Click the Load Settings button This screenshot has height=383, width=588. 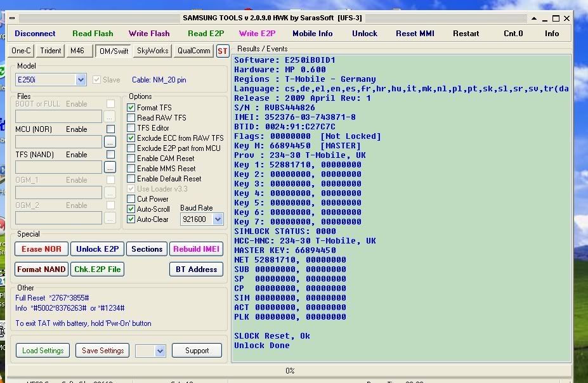(x=42, y=351)
